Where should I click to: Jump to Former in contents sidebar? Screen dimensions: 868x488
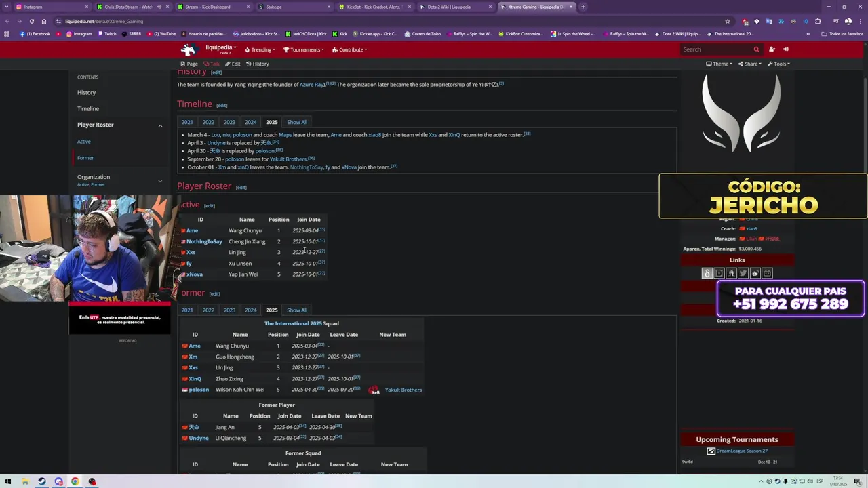[x=85, y=158]
